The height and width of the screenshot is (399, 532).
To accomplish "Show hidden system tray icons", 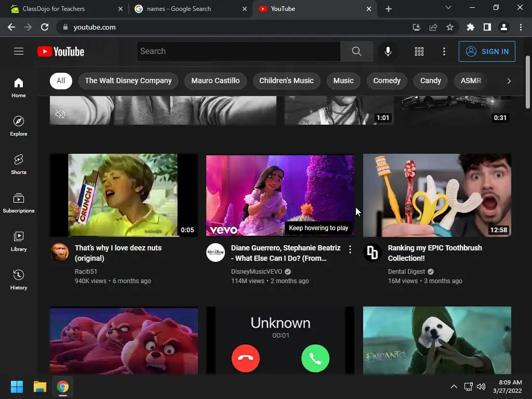I will tap(454, 387).
